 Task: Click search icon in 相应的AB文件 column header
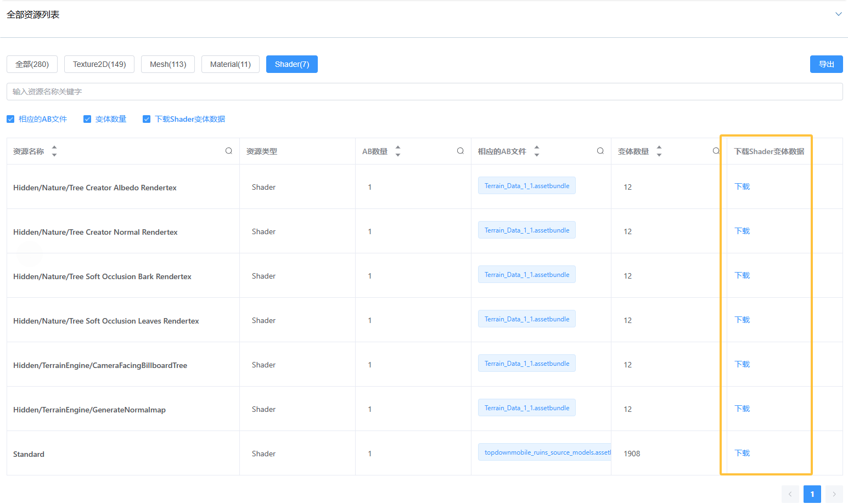click(600, 151)
